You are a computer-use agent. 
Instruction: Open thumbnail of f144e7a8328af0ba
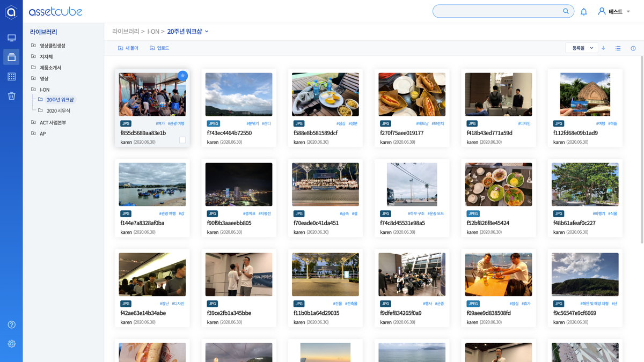tap(152, 184)
